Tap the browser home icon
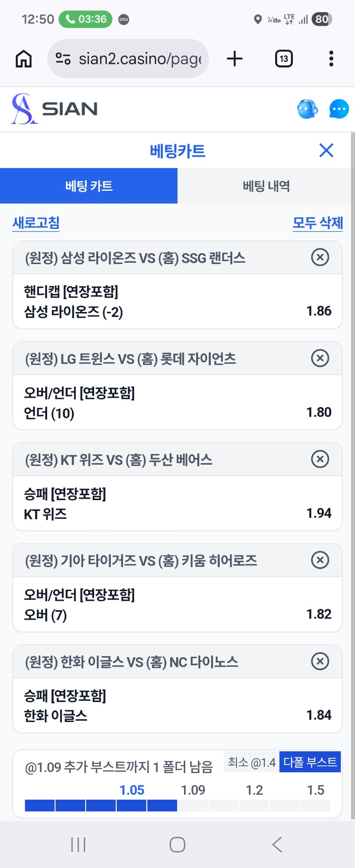 [24, 59]
